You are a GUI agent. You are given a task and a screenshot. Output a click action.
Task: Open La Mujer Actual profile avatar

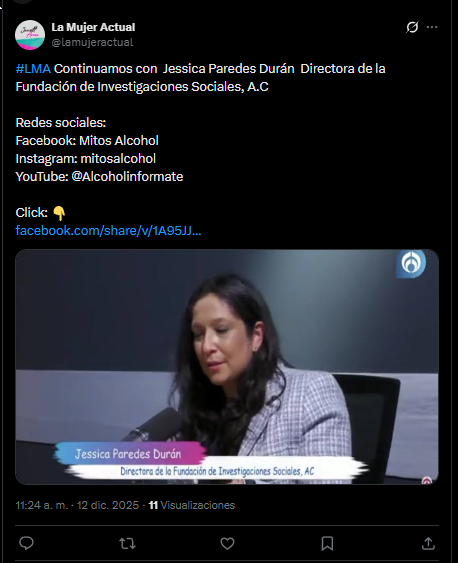point(30,35)
